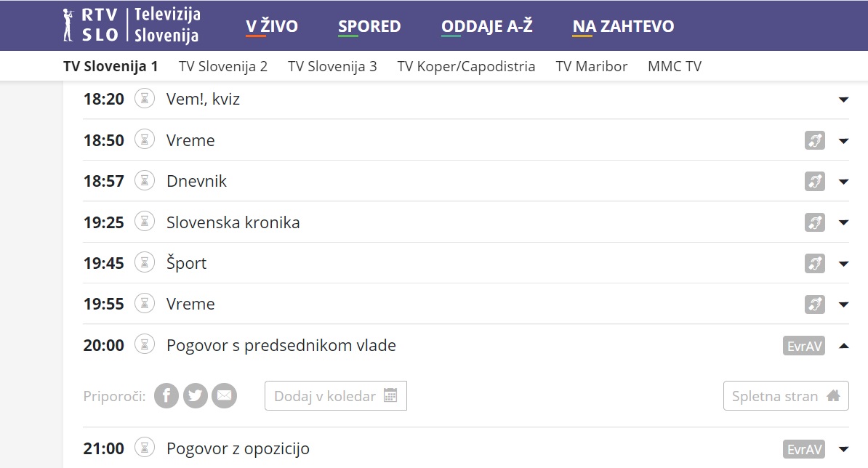
Task: Go to ODDAJE A-Ž section
Action: point(487,27)
